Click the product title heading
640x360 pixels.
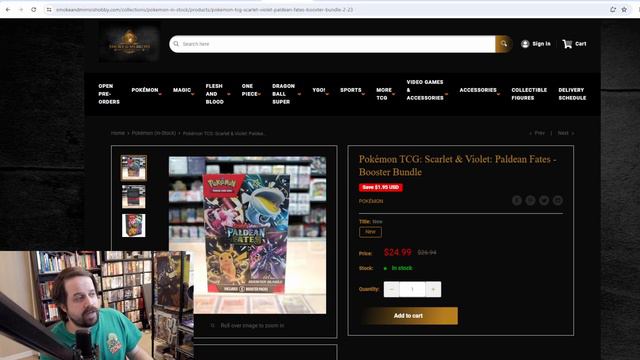457,165
